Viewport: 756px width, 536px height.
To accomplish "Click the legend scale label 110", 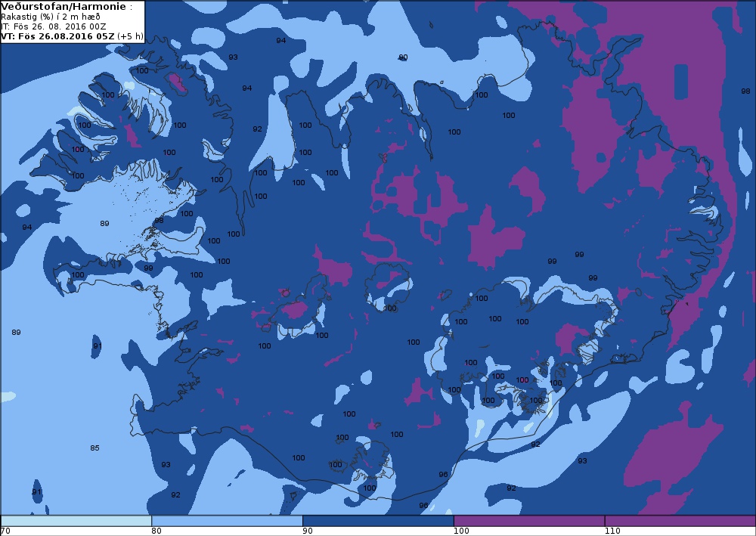I will [x=612, y=531].
